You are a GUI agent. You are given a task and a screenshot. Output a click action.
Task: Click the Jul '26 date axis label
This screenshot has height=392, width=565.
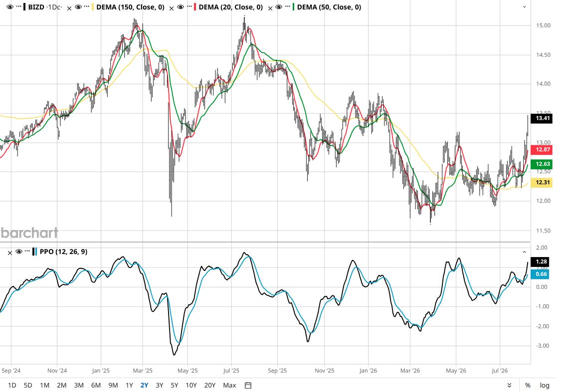[500, 371]
